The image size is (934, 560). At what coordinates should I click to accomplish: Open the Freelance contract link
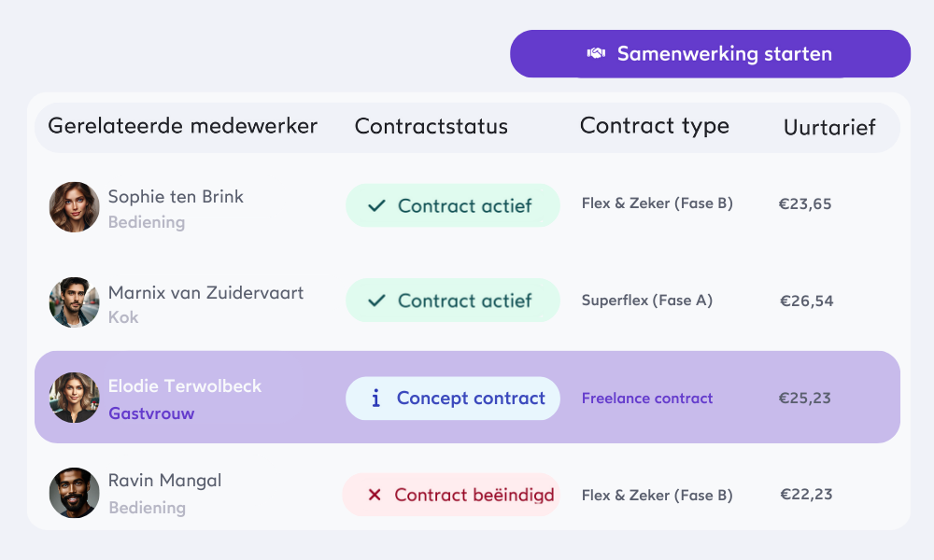pos(647,399)
